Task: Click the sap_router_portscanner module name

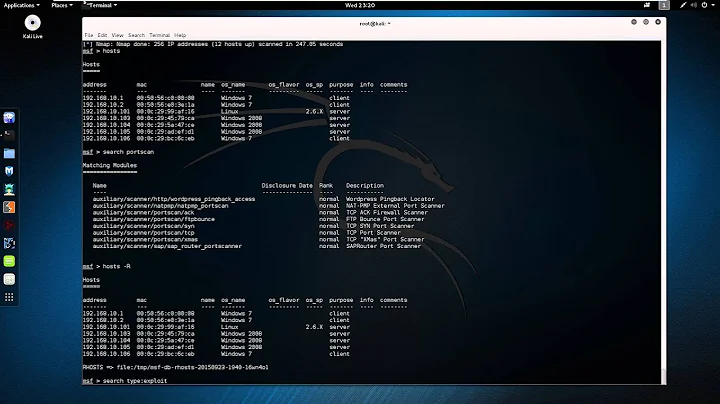Action: click(167, 246)
